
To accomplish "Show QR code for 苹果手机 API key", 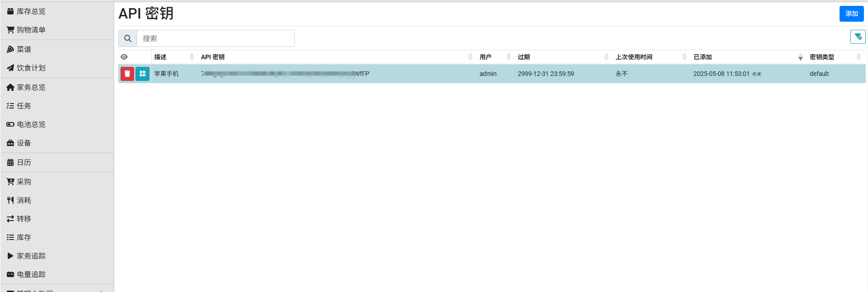I will click(x=142, y=74).
